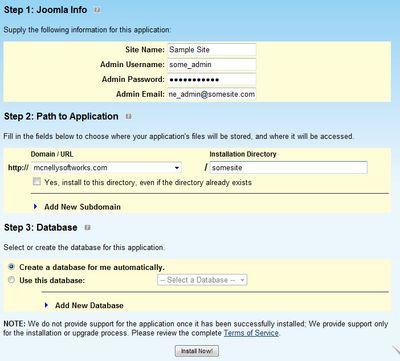Click the Domain / URL label
This screenshot has width=400, height=361.
click(x=52, y=154)
